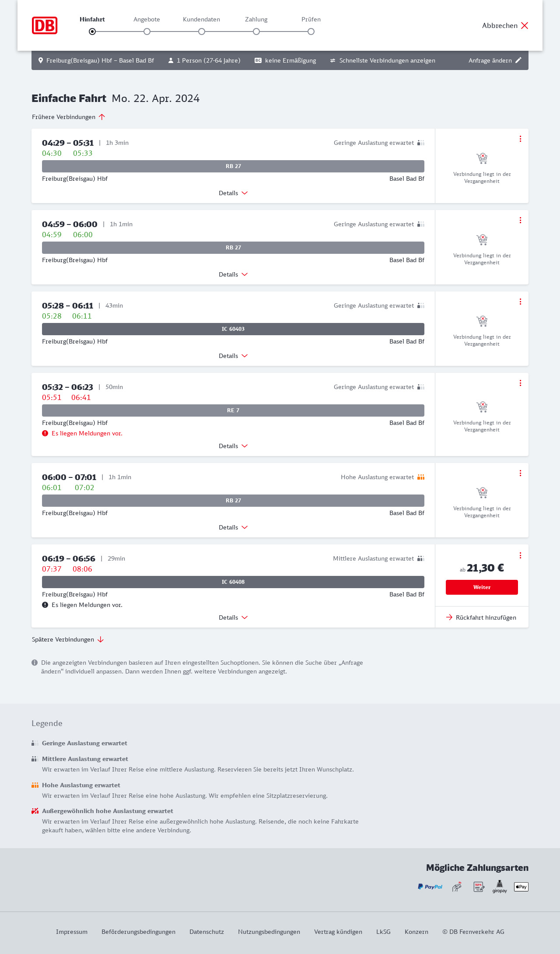Click the Apple Pay icon
The height and width of the screenshot is (954, 560).
pyautogui.click(x=521, y=887)
